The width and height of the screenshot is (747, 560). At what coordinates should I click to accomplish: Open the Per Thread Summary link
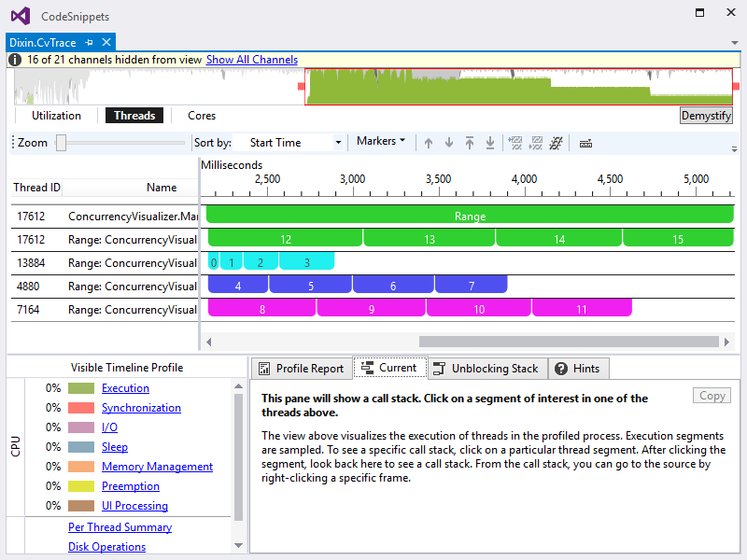[x=120, y=527]
